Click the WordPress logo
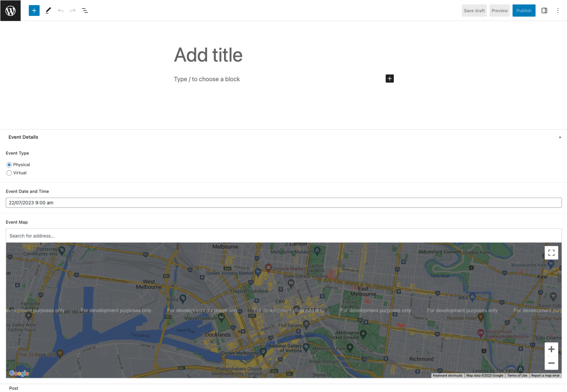 pyautogui.click(x=10, y=10)
